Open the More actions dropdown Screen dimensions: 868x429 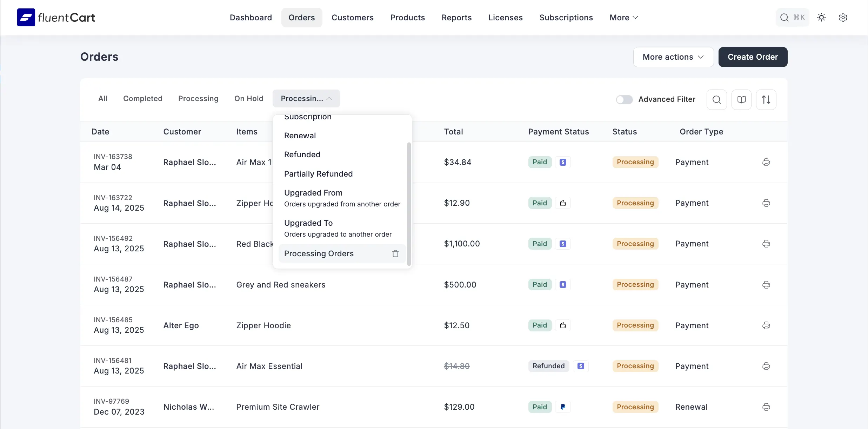[x=673, y=57]
